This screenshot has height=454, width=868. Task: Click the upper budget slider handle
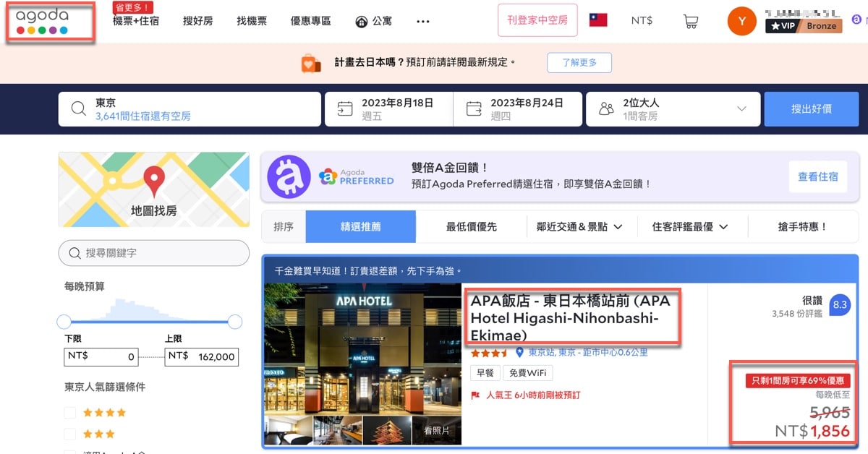[x=234, y=322]
